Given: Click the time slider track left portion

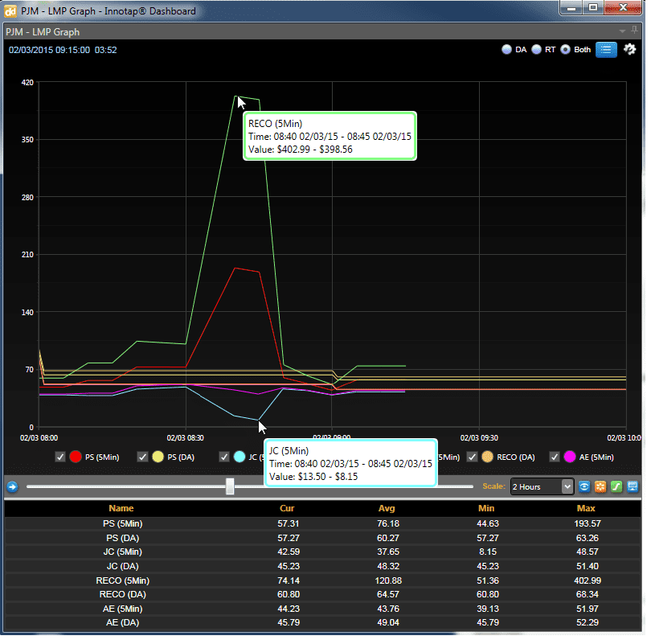Looking at the screenshot, I should [126, 486].
